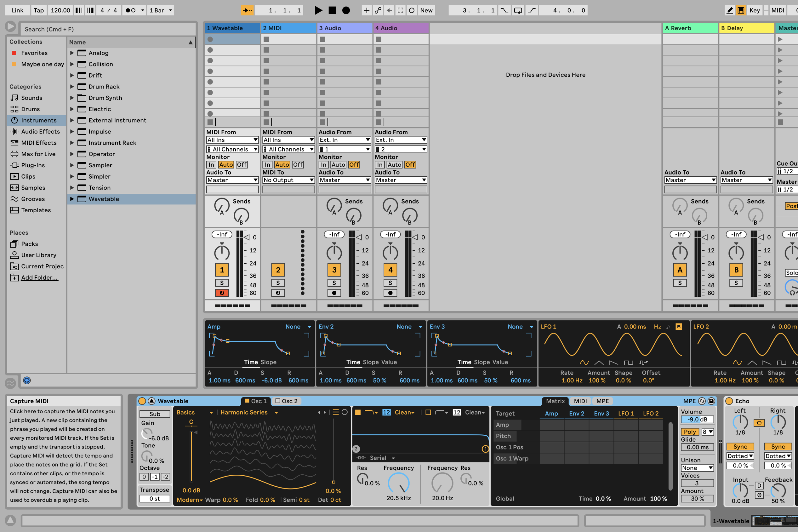Switch to the MIDI tab in Wavetable
The width and height of the screenshot is (798, 532).
pyautogui.click(x=580, y=401)
